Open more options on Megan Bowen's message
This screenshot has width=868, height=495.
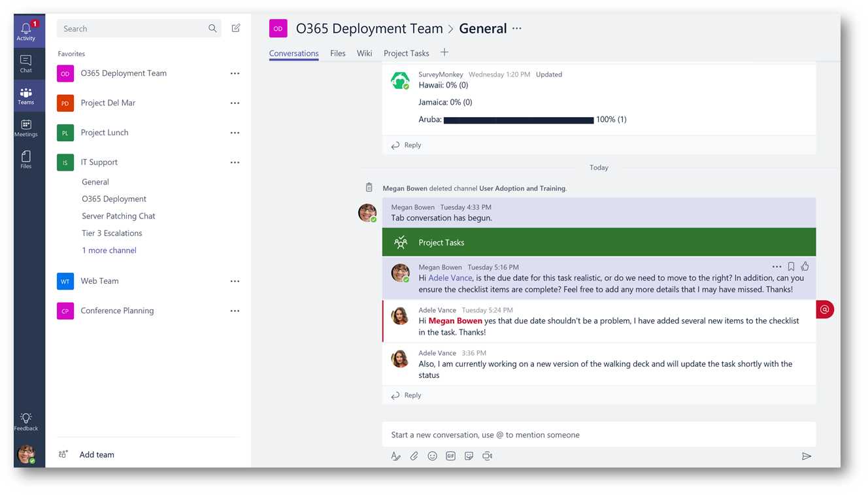click(x=776, y=267)
